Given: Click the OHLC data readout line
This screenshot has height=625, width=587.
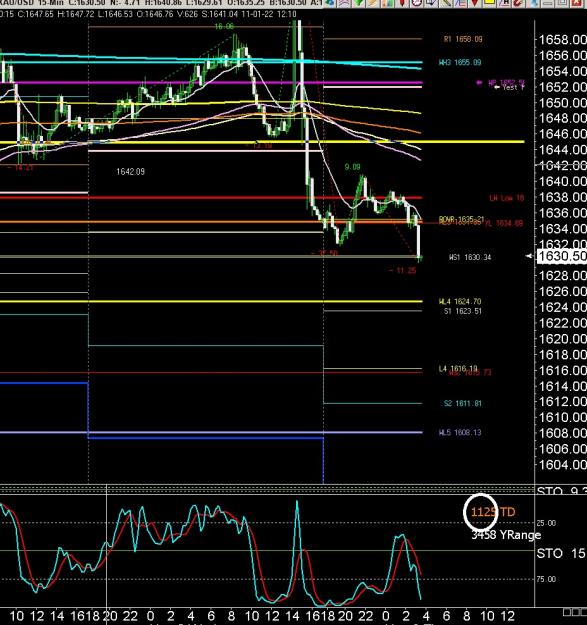Looking at the screenshot, I should 148,14.
